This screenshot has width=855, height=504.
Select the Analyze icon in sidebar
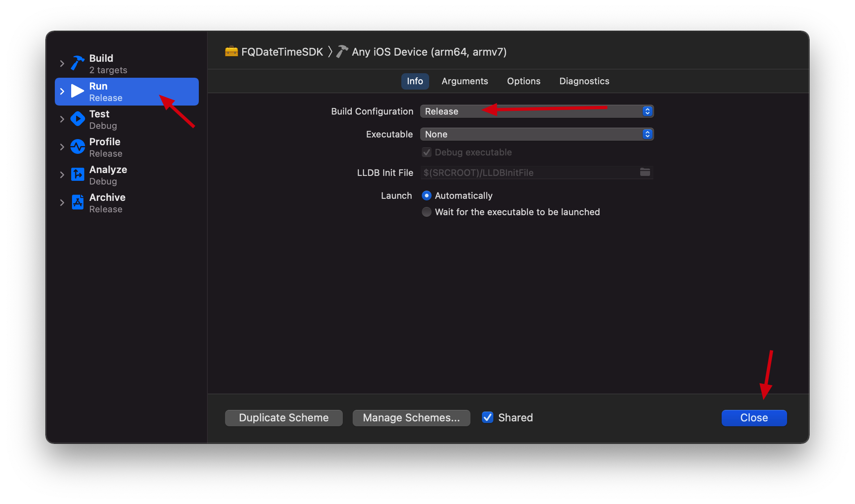point(77,175)
